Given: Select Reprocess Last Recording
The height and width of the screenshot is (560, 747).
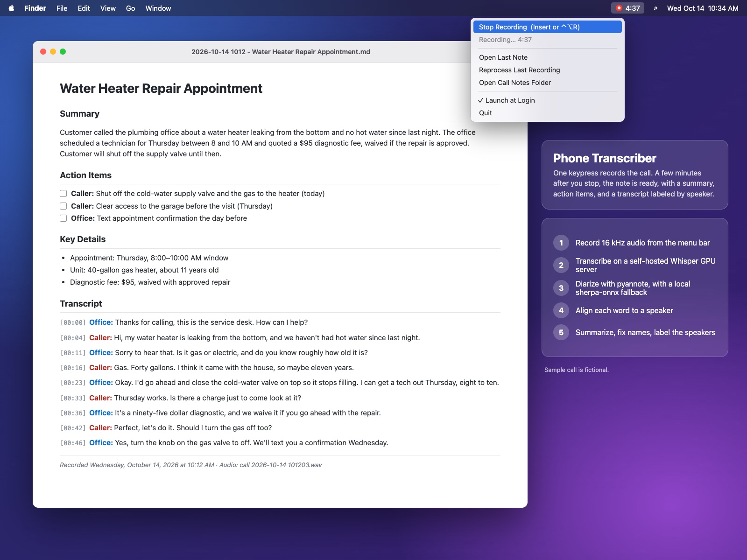Looking at the screenshot, I should [x=548, y=70].
